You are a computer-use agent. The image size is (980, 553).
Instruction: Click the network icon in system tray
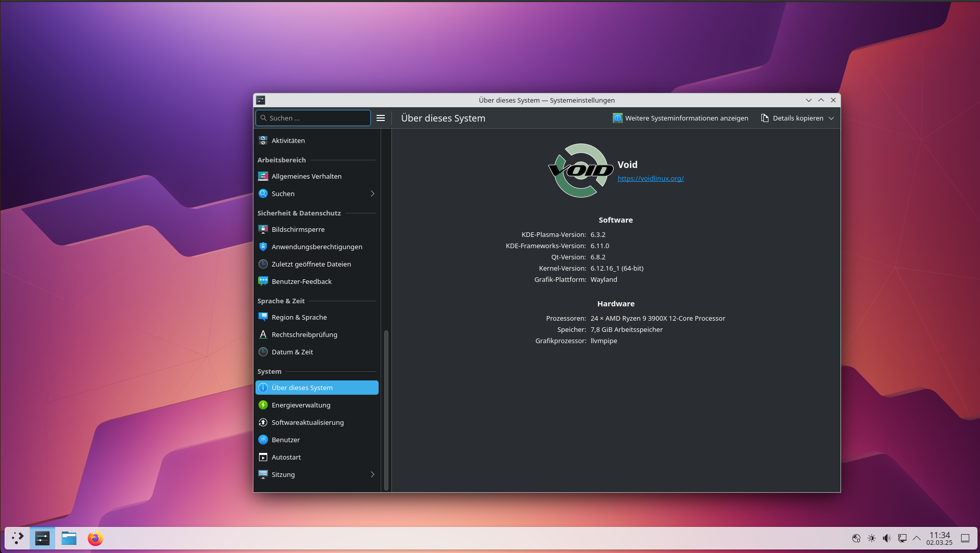point(902,538)
